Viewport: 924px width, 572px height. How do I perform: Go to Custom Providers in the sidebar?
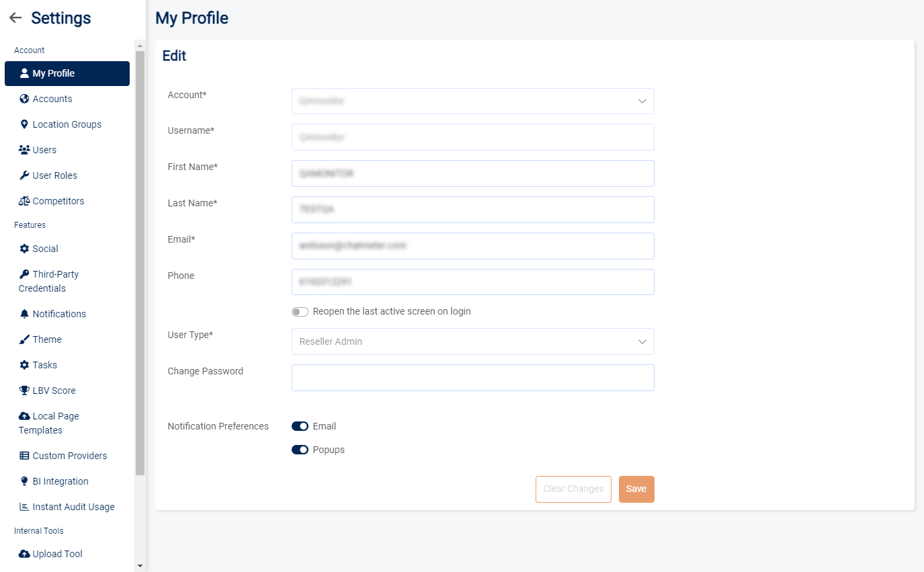click(69, 456)
